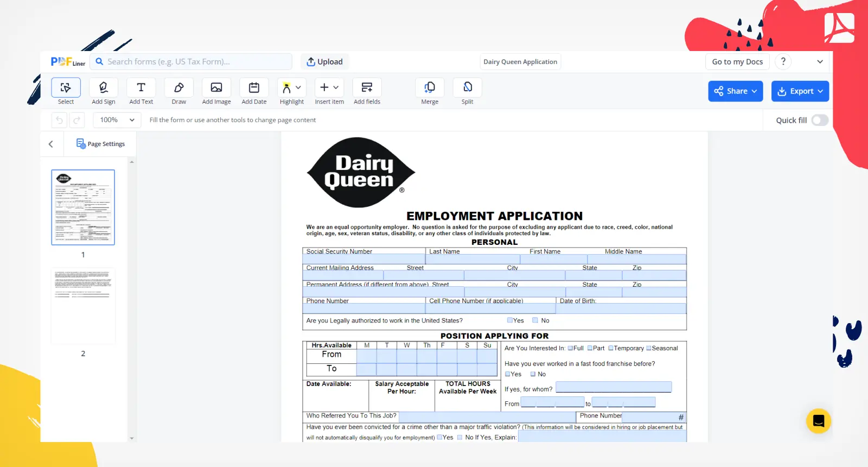Redo the last action

[76, 120]
